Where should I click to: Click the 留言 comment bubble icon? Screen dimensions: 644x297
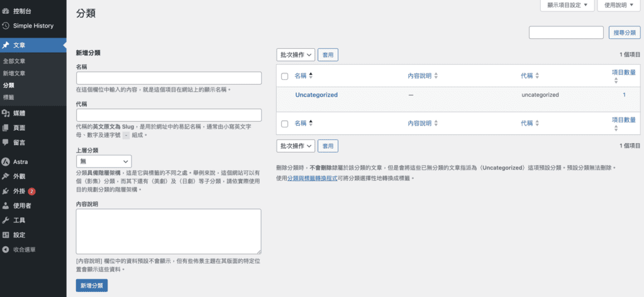5,143
